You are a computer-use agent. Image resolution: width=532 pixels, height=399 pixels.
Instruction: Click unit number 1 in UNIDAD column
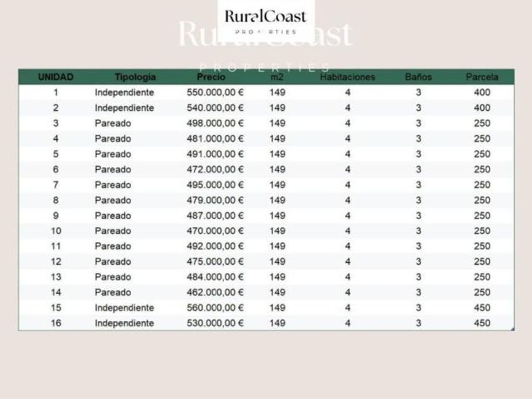tap(56, 92)
